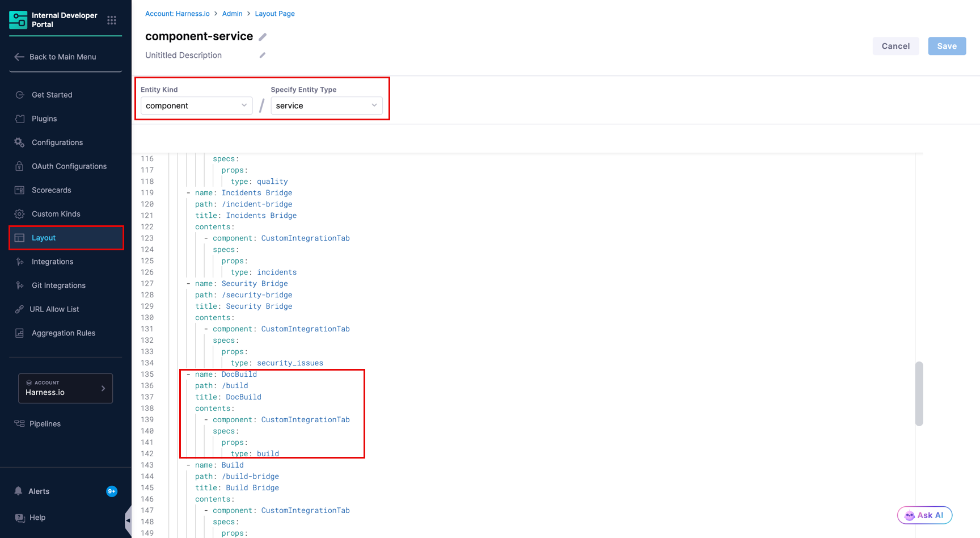Click the Cancel button
980x538 pixels.
click(x=895, y=46)
